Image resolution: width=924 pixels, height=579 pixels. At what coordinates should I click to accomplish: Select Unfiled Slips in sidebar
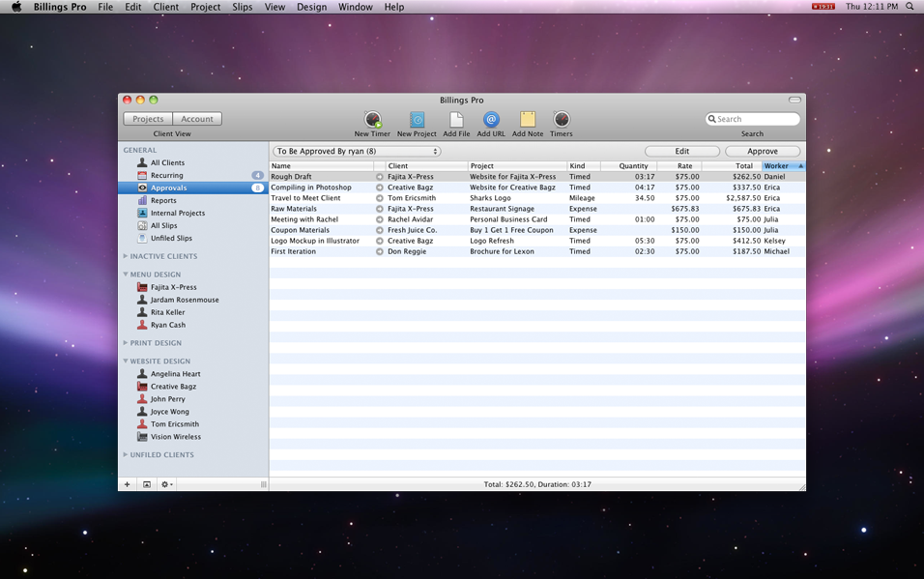(171, 238)
